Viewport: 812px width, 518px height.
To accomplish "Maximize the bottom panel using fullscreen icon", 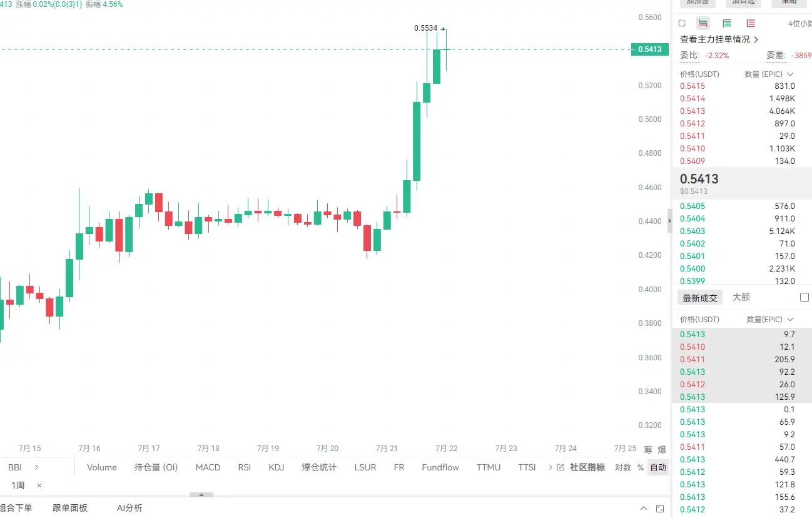I will pyautogui.click(x=661, y=509).
